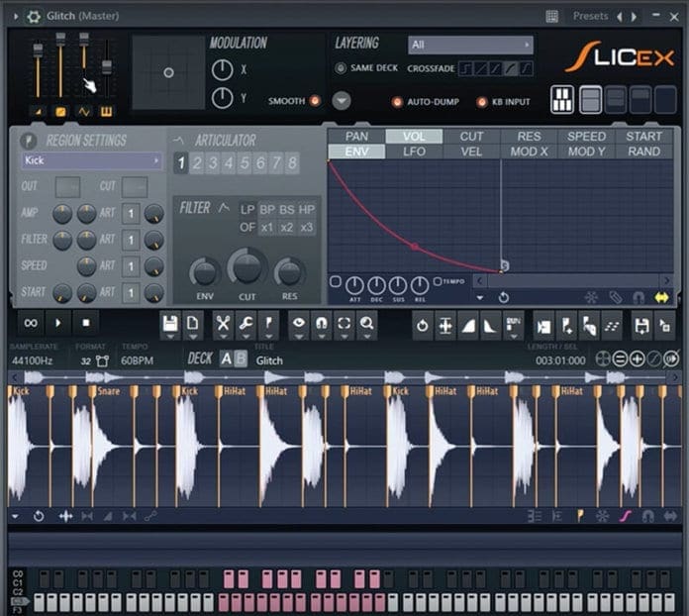The image size is (689, 616).
Task: Click the magnet snap icon in main toolbar
Action: point(322,324)
